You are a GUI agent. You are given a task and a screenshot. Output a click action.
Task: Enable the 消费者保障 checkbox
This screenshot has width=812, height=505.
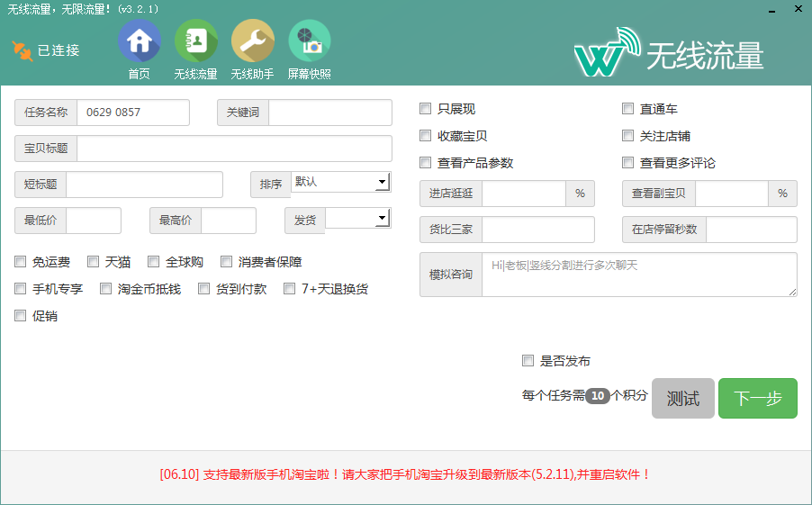(x=226, y=262)
